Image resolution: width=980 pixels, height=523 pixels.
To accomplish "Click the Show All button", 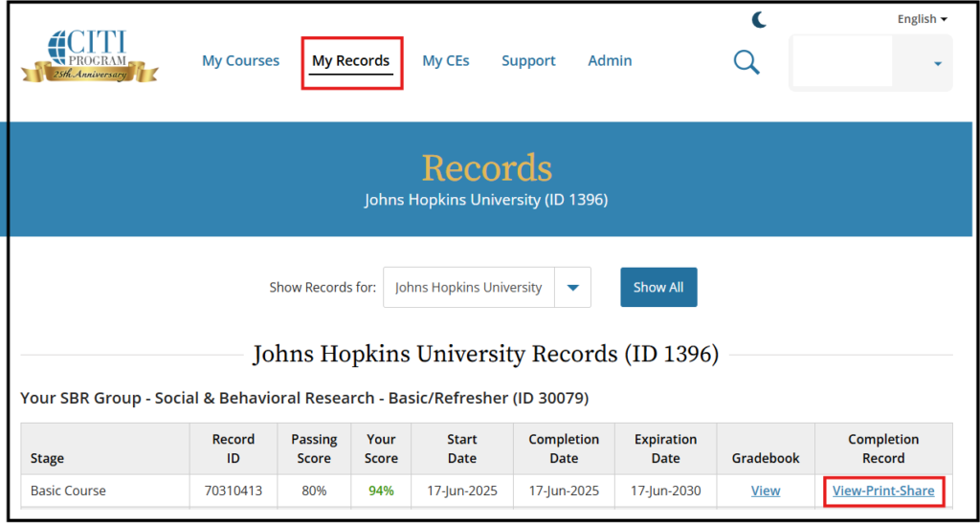I will point(658,288).
